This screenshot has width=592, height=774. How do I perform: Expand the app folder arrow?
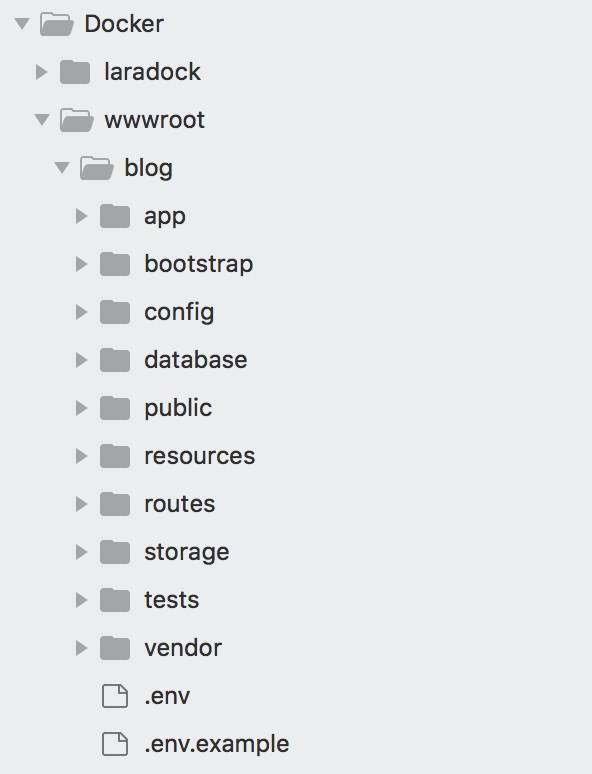click(x=81, y=216)
